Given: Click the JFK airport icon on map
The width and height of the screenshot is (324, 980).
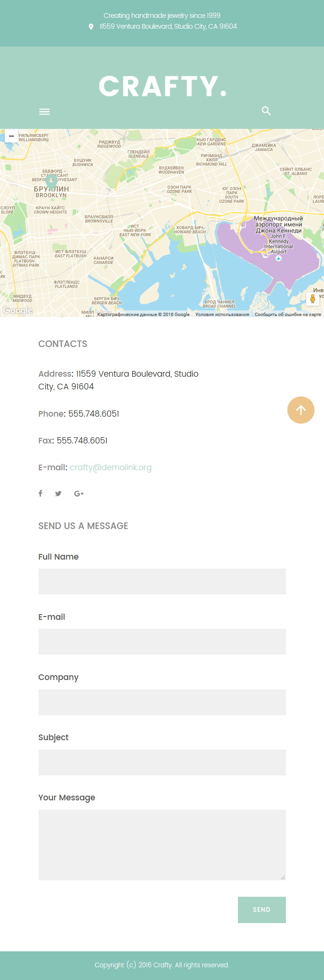Looking at the screenshot, I should pyautogui.click(x=279, y=258).
